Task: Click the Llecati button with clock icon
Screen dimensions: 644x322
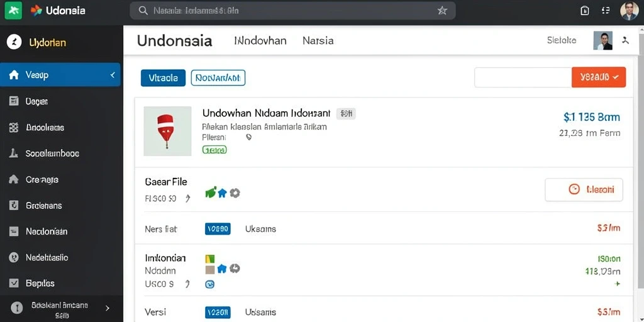Action: click(584, 189)
